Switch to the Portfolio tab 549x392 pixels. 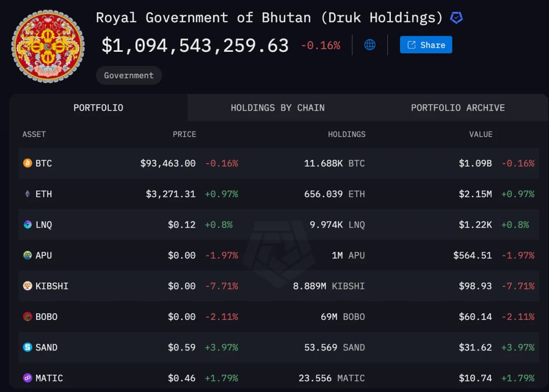click(98, 108)
